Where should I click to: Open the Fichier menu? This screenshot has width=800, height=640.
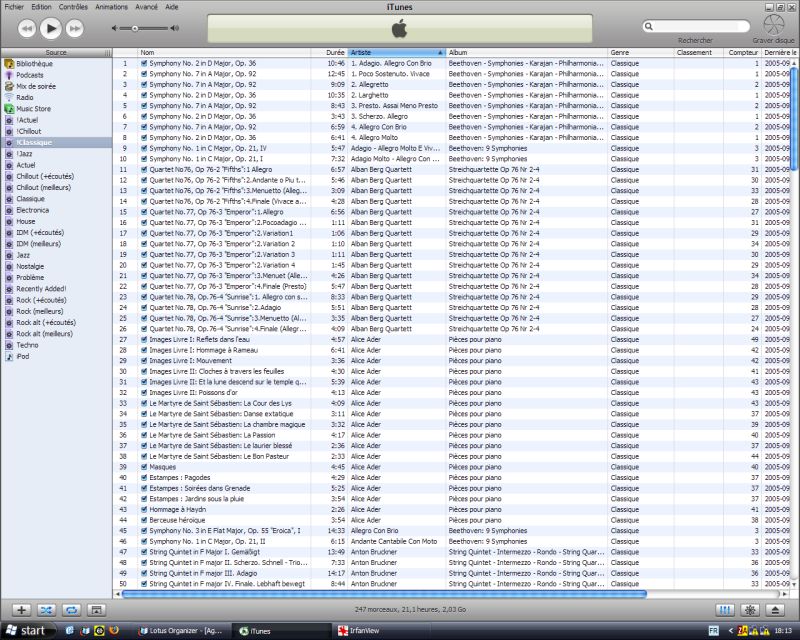(x=14, y=6)
